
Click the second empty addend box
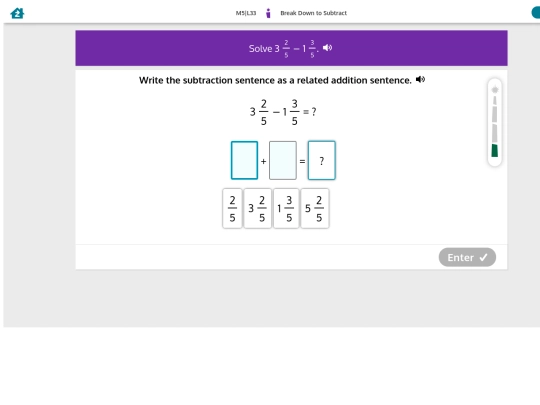pos(283,160)
